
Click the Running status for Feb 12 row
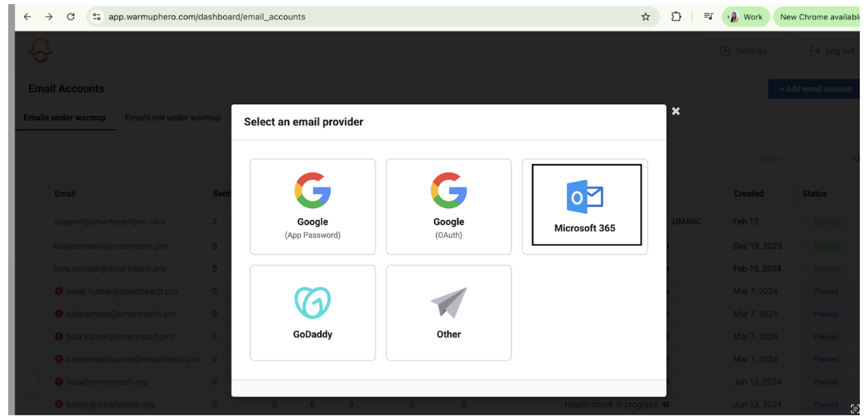[826, 222]
